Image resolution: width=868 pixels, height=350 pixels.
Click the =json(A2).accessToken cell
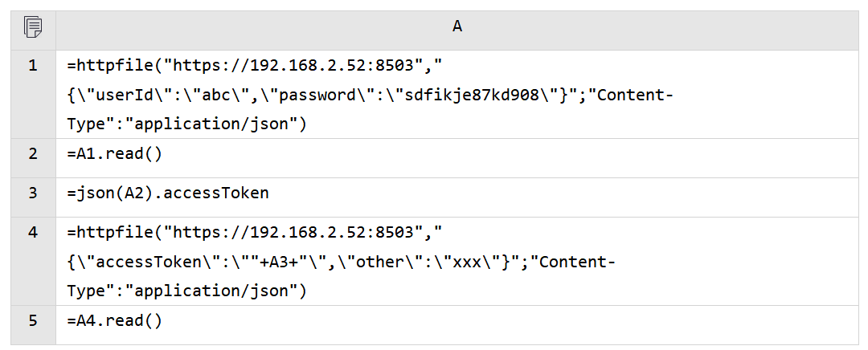[x=169, y=193]
